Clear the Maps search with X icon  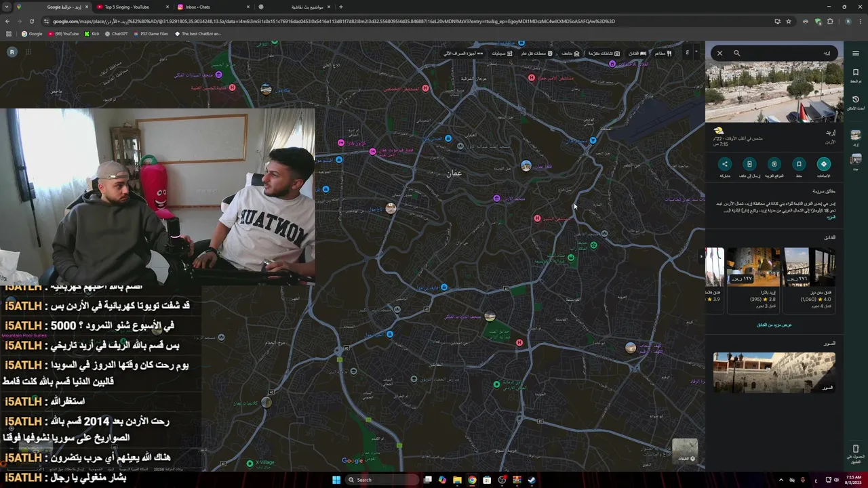tap(719, 53)
